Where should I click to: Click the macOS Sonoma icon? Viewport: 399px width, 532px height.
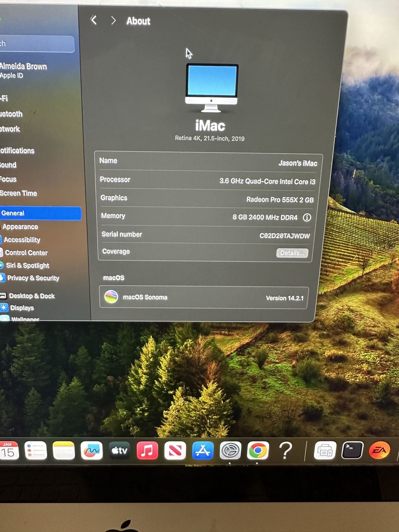[111, 297]
